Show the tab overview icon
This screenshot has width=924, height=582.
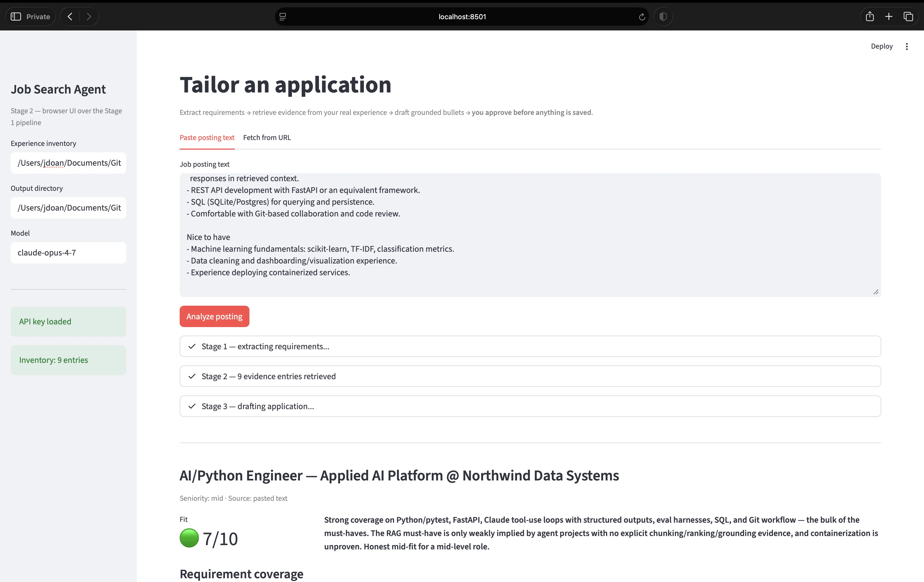coord(908,17)
